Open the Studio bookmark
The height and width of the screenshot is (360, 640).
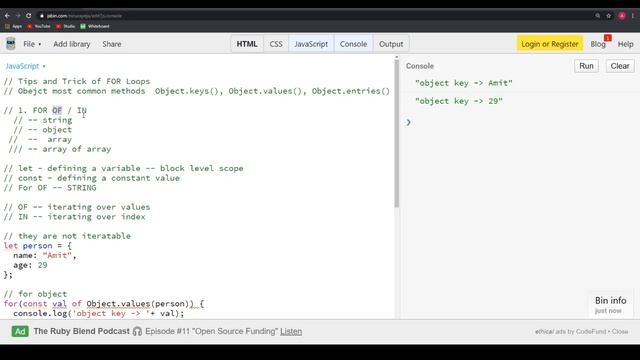(x=66, y=26)
